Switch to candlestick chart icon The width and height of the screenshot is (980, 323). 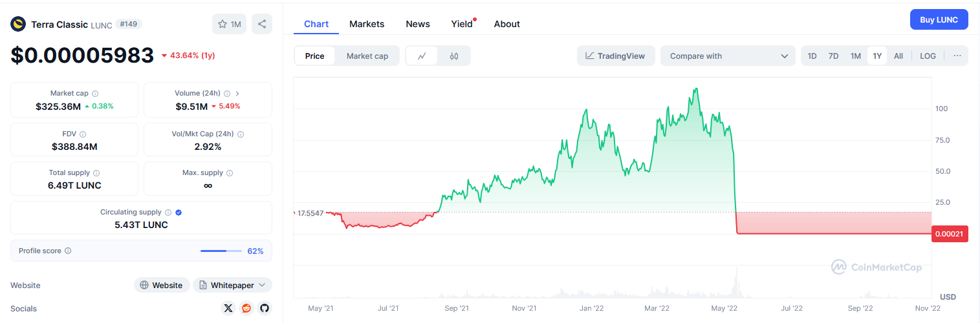[454, 56]
